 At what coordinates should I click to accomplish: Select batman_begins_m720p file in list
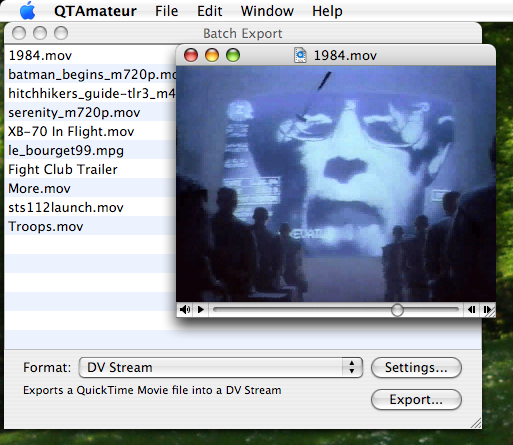(90, 74)
